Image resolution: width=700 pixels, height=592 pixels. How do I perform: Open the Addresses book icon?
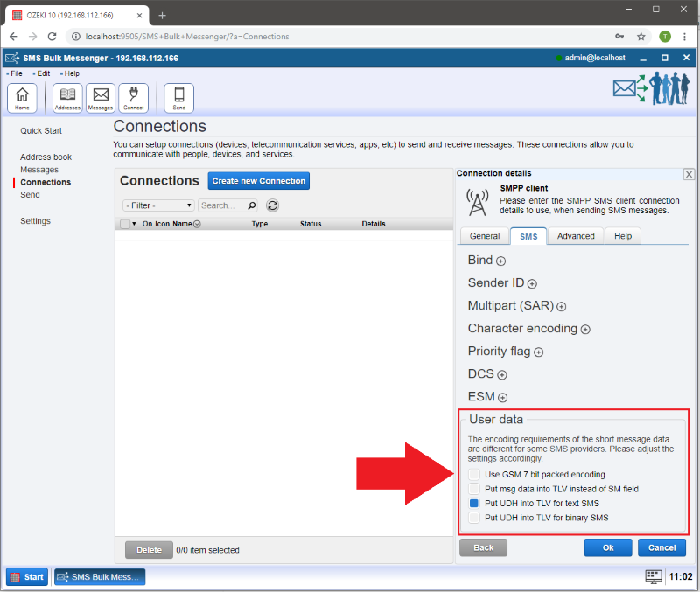[67, 97]
